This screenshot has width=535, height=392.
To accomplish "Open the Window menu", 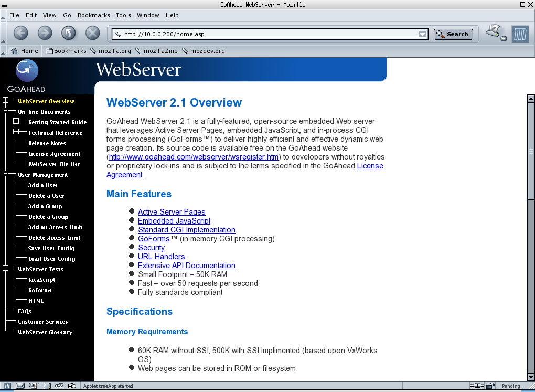I will click(148, 15).
